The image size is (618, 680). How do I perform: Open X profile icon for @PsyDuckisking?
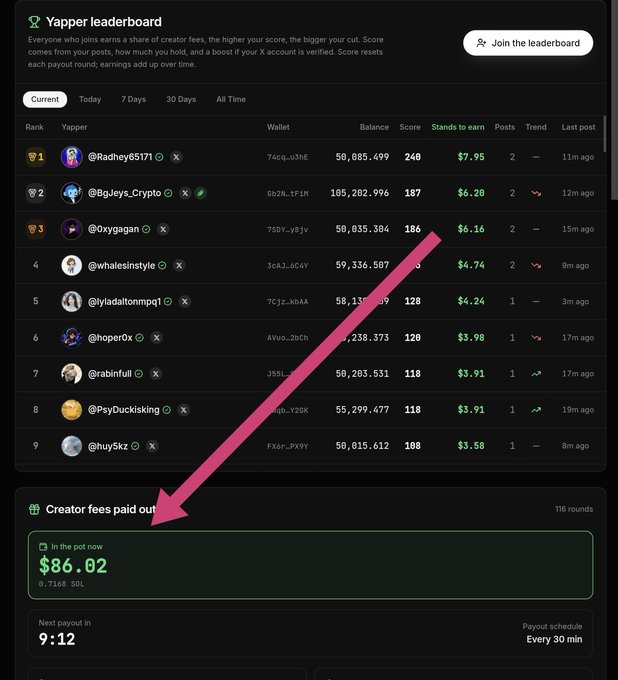coord(183,410)
